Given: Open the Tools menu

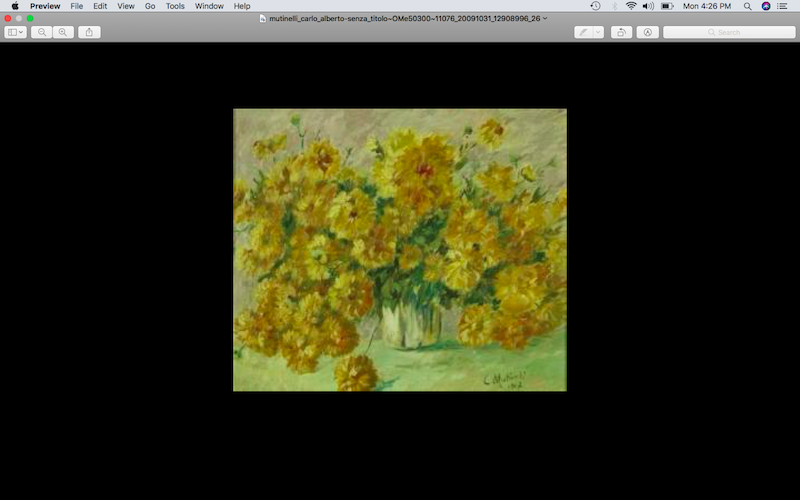Looking at the screenshot, I should coord(175,6).
